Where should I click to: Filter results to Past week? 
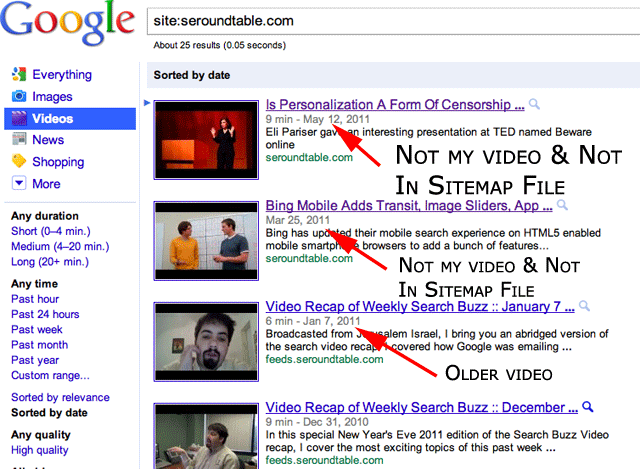point(37,329)
